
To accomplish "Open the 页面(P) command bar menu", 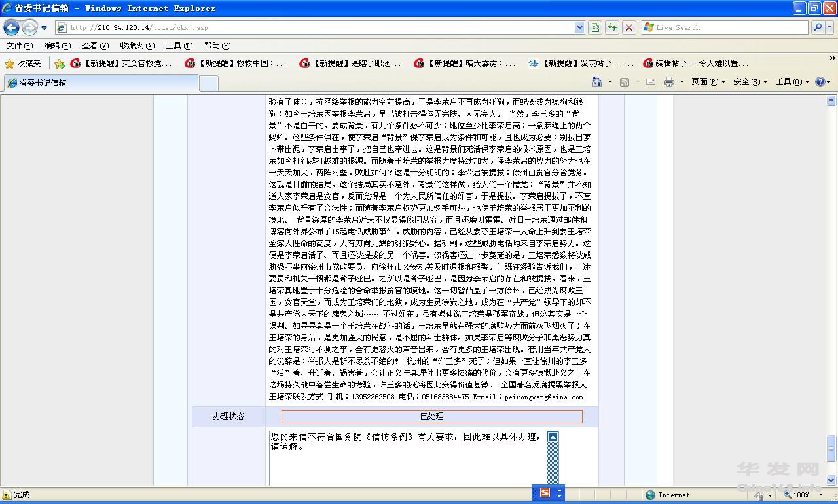I will (x=708, y=82).
